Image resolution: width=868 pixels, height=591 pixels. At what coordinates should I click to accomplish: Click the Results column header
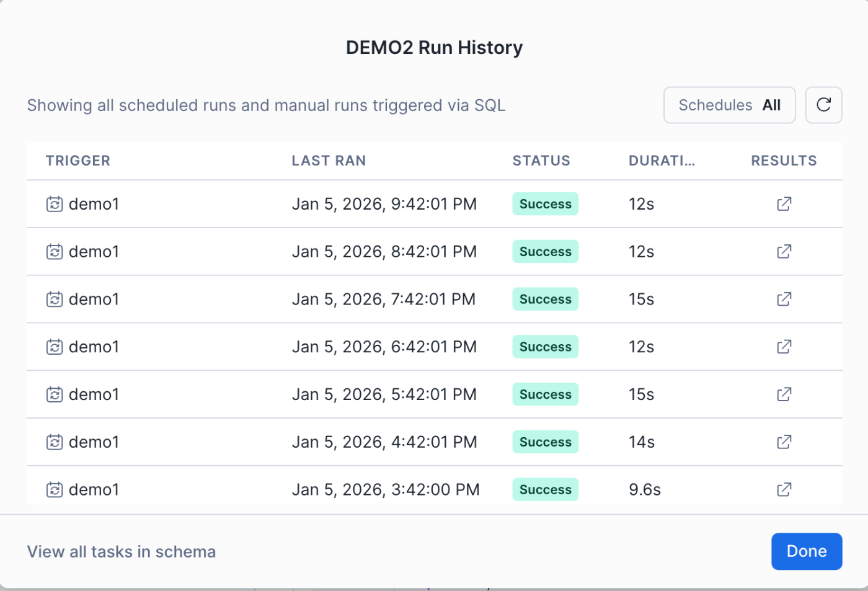click(x=784, y=161)
